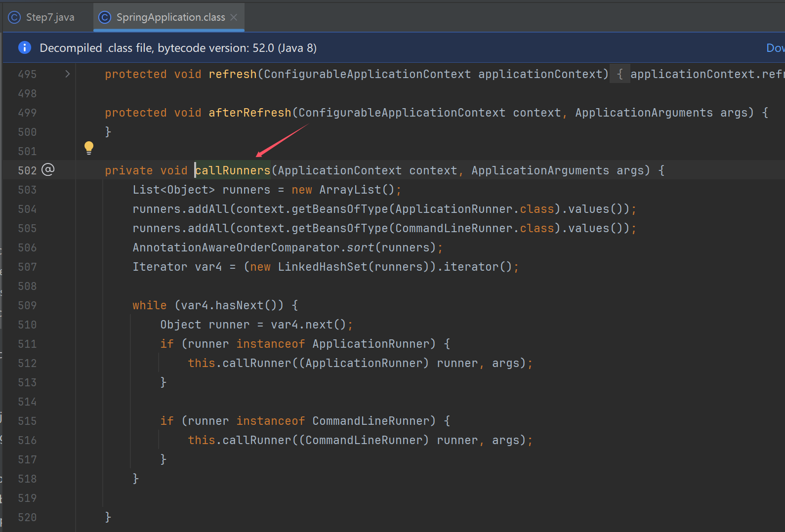The height and width of the screenshot is (532, 785).
Task: Click ArrayList on line 503
Action: tap(350, 190)
